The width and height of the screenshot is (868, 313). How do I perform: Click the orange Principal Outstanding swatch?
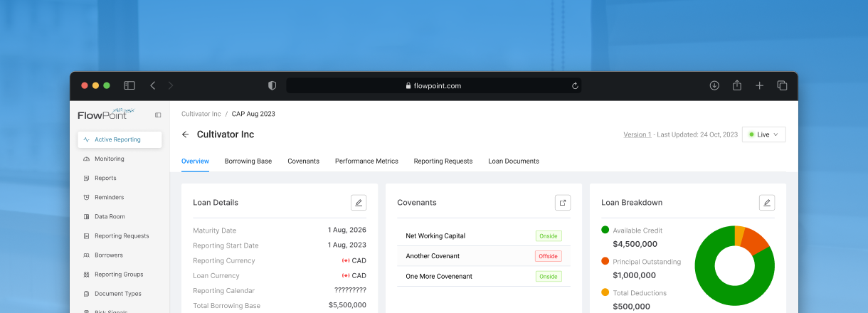605,261
